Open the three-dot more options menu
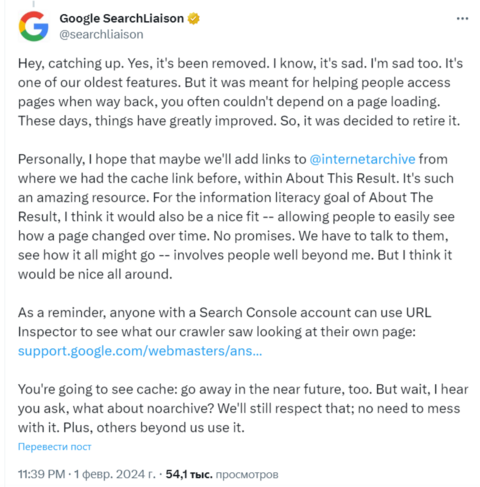Screen dimensions: 480x487 click(462, 19)
